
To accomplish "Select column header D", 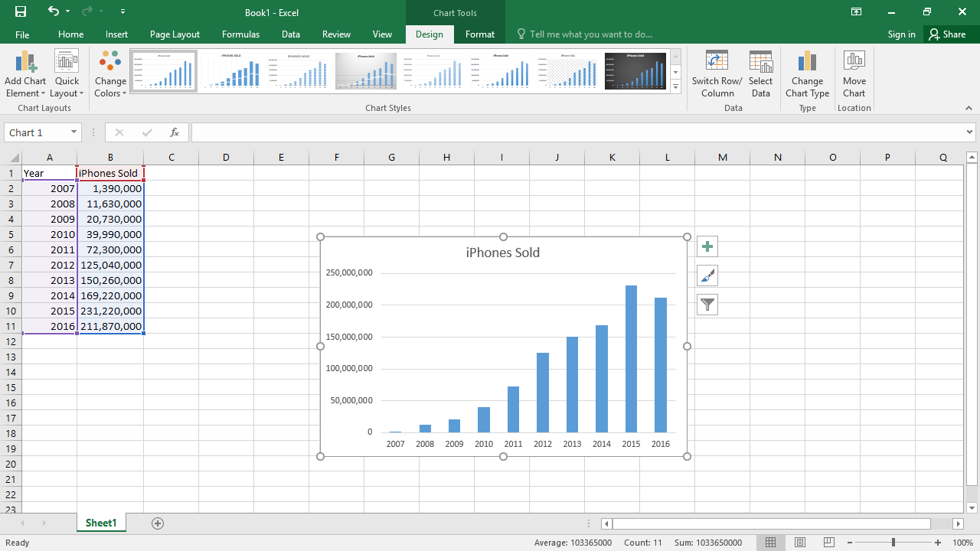I will click(226, 157).
